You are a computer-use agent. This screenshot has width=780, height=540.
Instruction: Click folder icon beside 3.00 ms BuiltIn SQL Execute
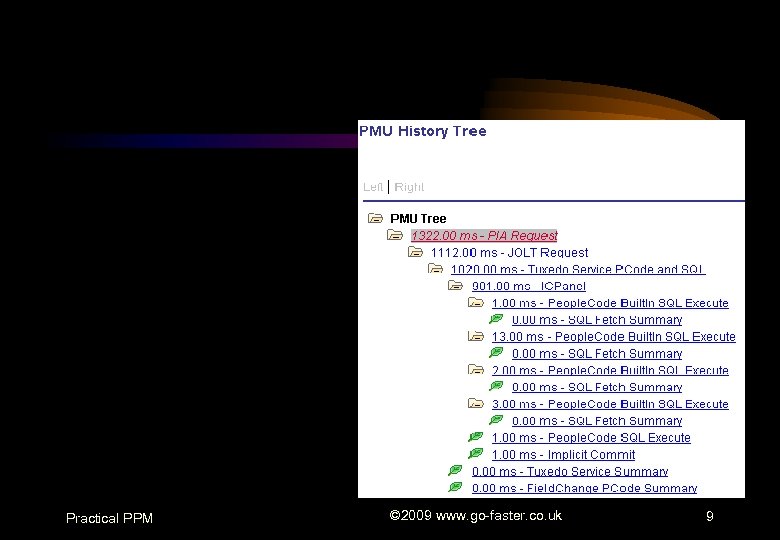tap(476, 403)
